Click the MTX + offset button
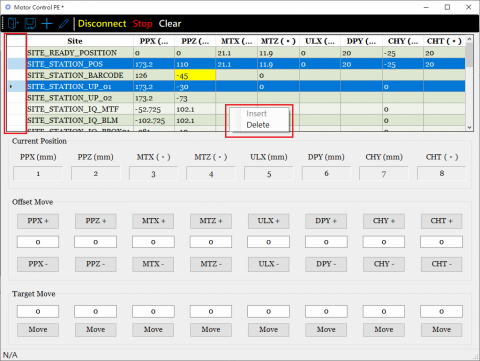The width and height of the screenshot is (480, 361). point(153,221)
